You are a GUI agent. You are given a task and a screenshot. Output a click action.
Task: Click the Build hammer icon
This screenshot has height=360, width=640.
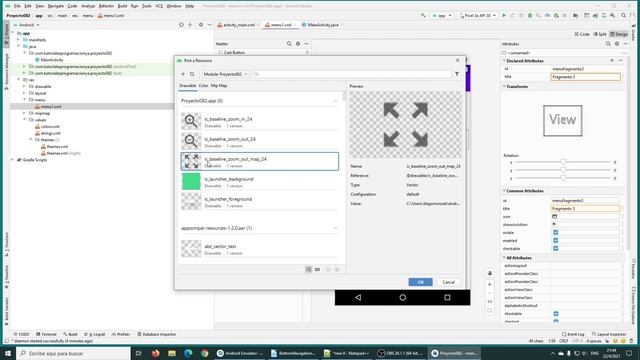coord(423,16)
